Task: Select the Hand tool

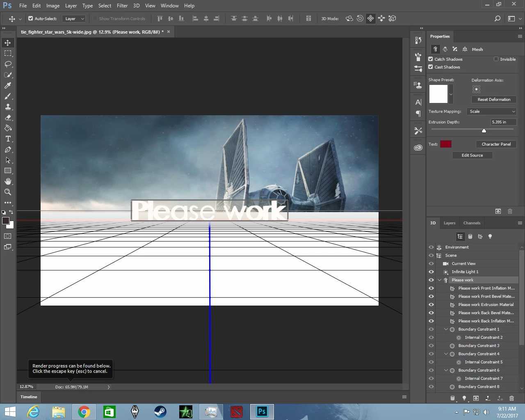Action: click(x=8, y=181)
